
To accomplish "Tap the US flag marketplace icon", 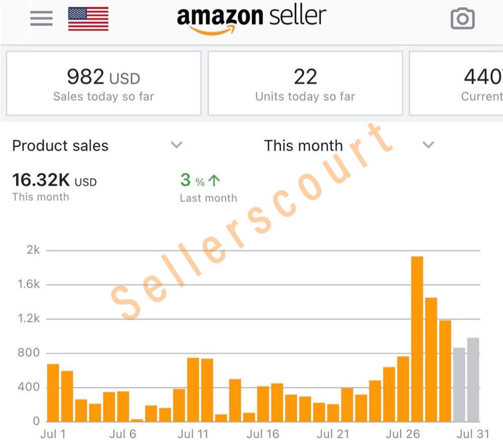I will pos(88,19).
